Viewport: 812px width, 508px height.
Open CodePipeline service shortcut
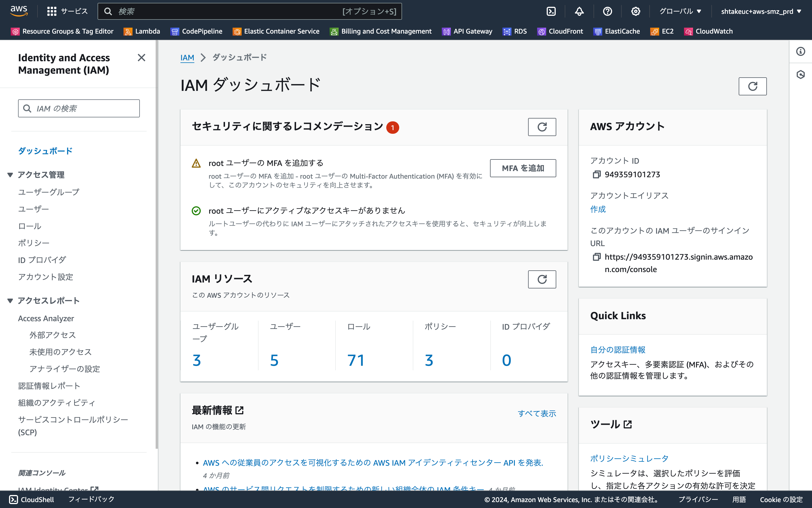click(x=197, y=31)
